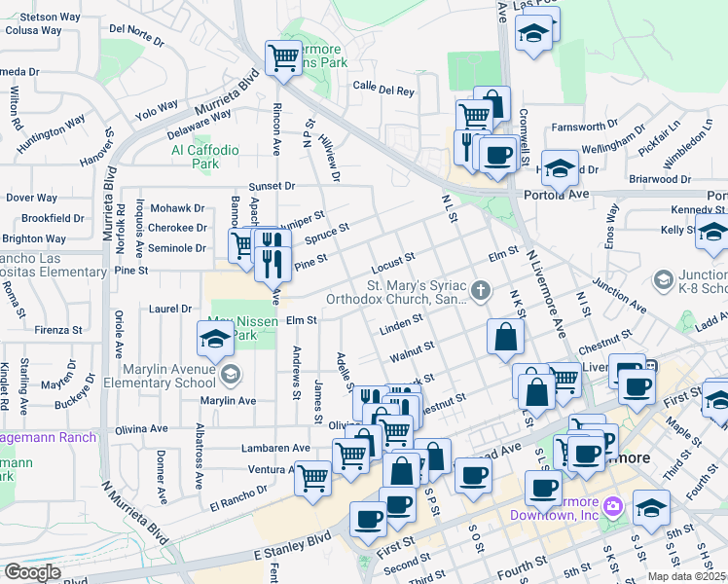Open the restaurant marker on Pine St
Screen dimensions: 728x584
273,265
